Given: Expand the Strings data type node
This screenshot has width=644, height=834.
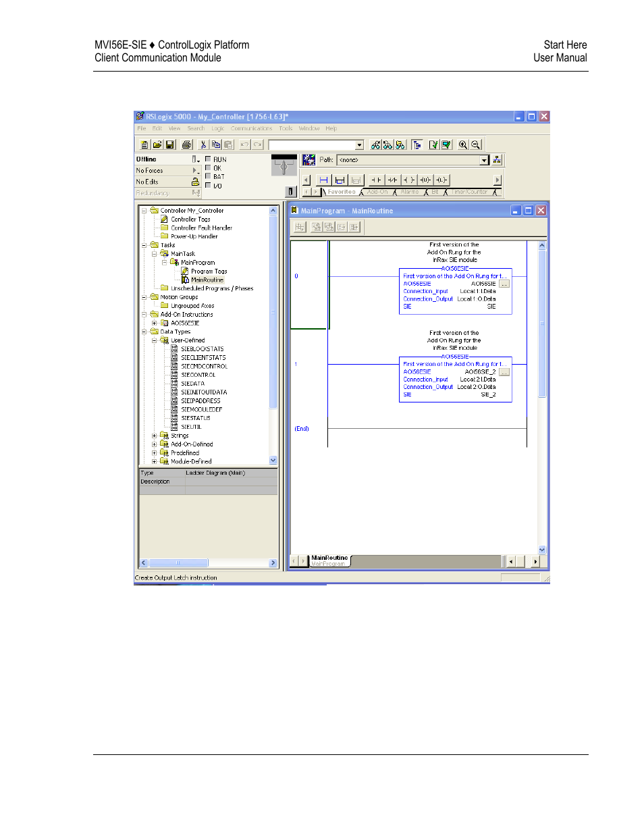Looking at the screenshot, I should tap(154, 436).
